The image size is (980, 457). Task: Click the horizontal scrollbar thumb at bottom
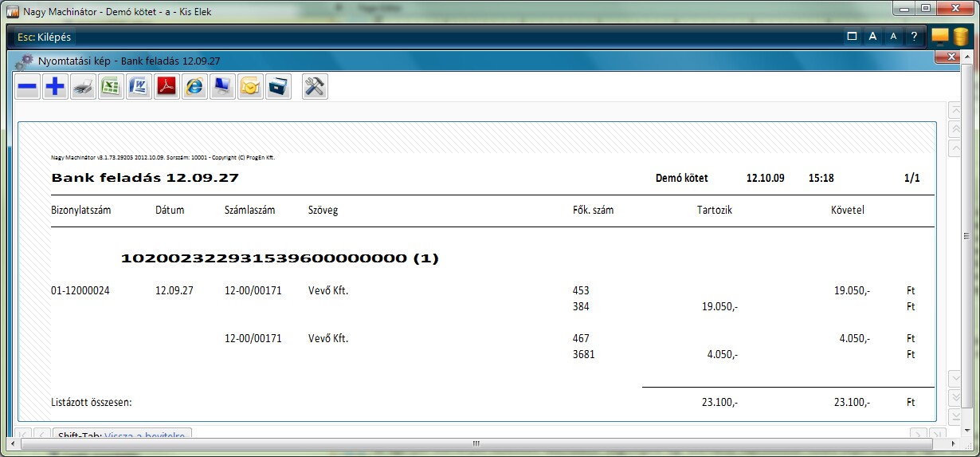click(476, 444)
